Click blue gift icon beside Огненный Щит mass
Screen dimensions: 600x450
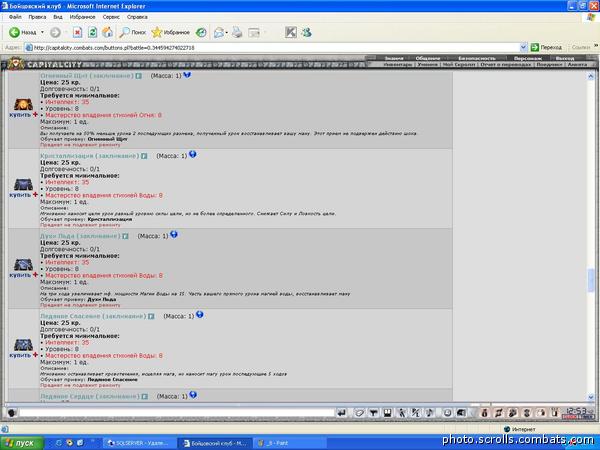(187, 75)
